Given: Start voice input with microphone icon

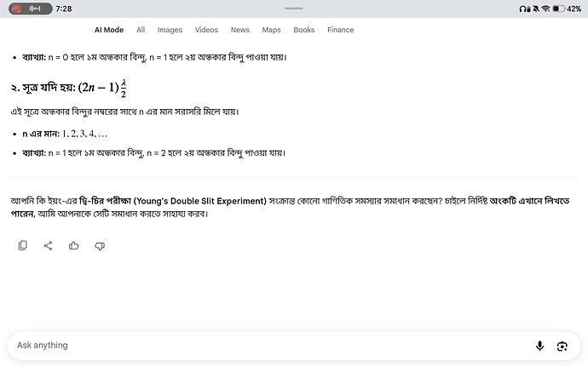Looking at the screenshot, I should click(x=539, y=346).
